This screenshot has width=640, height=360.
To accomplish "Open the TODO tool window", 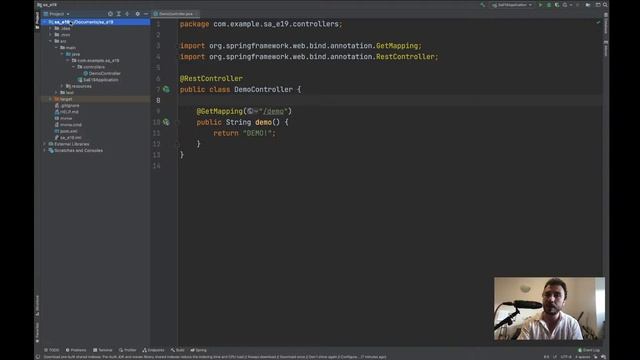I will pyautogui.click(x=51, y=350).
